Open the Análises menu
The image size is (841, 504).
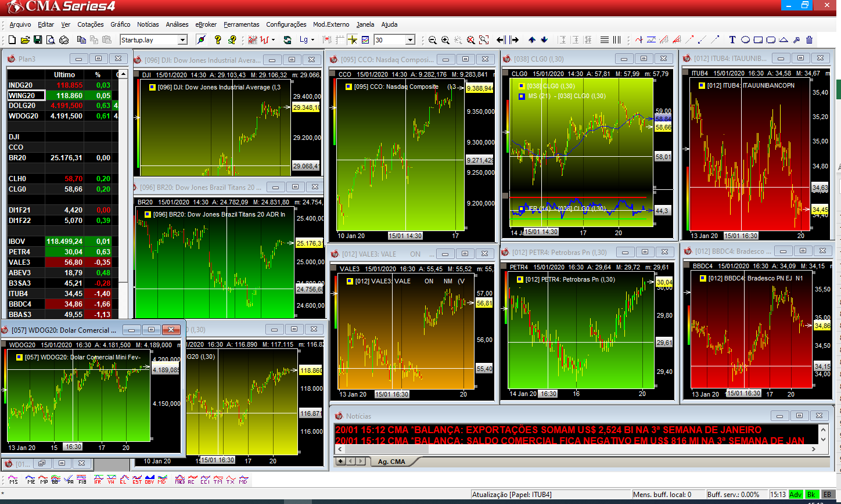pyautogui.click(x=177, y=24)
